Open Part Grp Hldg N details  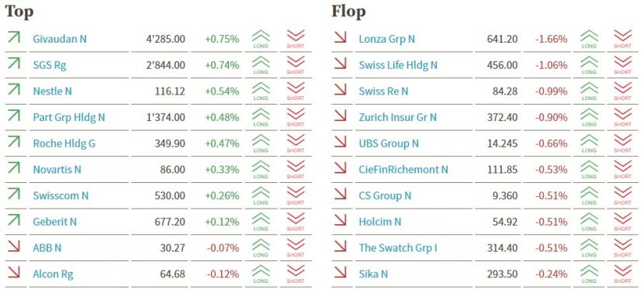point(69,117)
